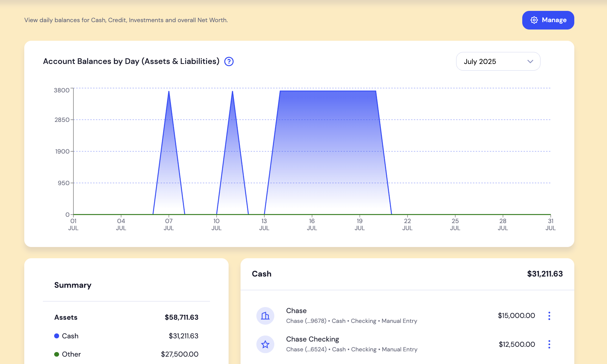607x364 pixels.
Task: Open the July 2025 month selector
Action: (498, 61)
